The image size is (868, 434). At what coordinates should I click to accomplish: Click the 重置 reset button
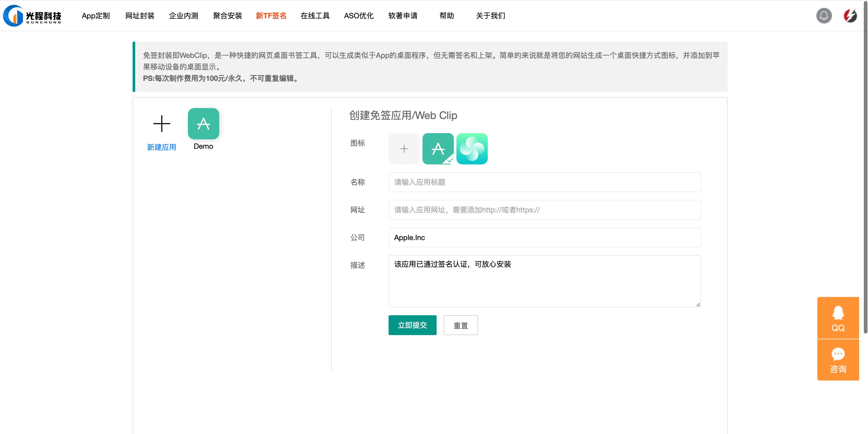[461, 325]
